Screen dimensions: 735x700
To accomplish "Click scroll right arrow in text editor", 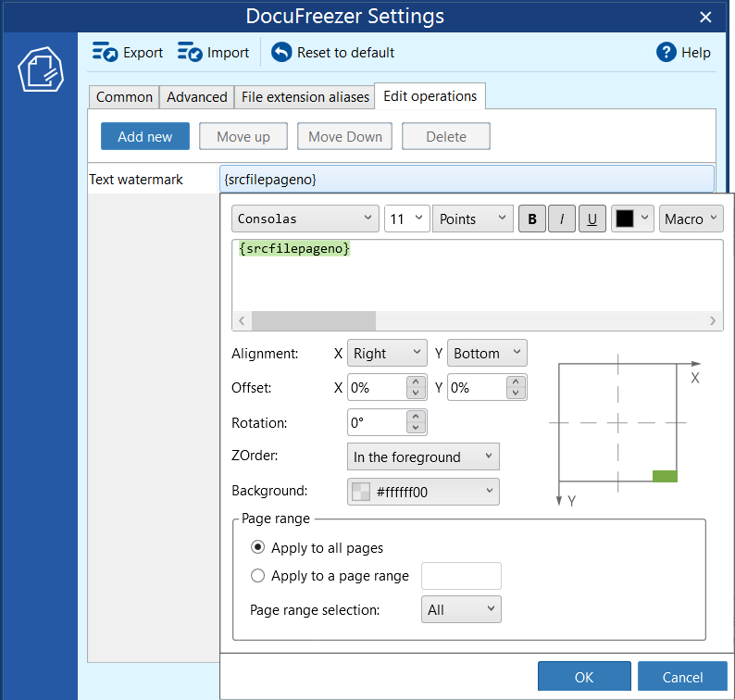I will point(713,320).
